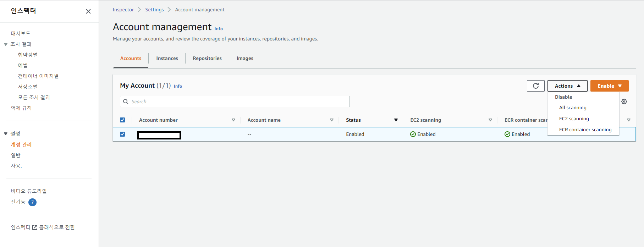Toggle the select-all header checkbox
The image size is (644, 247).
(122, 120)
